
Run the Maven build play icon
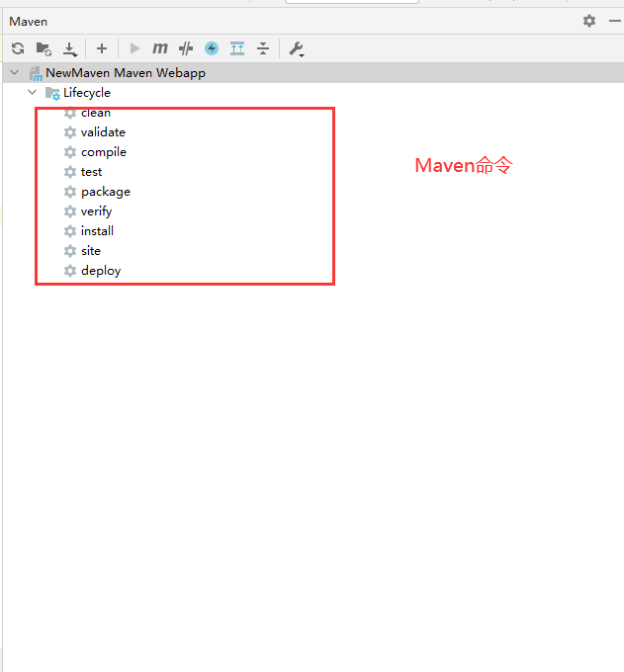click(134, 48)
